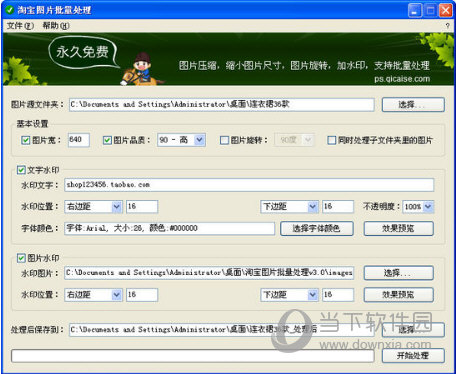The image size is (456, 374).
Task: Click the 图片源文件夹 path field
Action: (222, 105)
